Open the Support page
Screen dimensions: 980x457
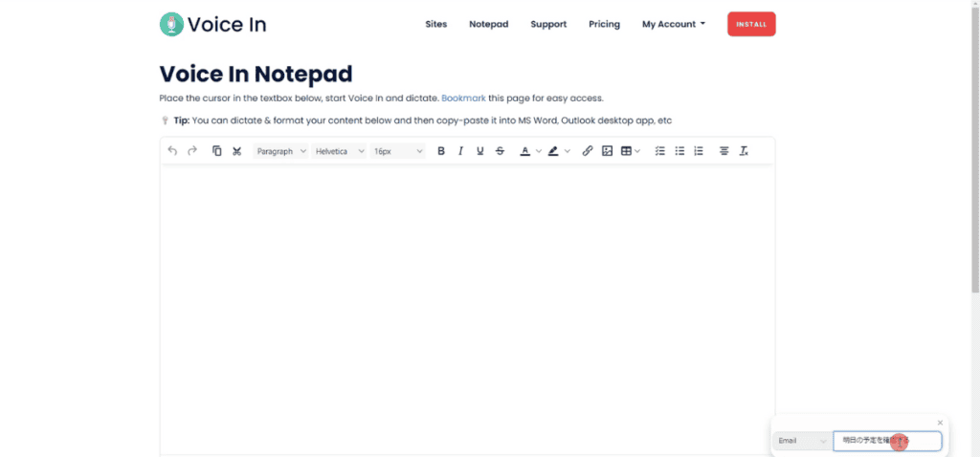(548, 24)
